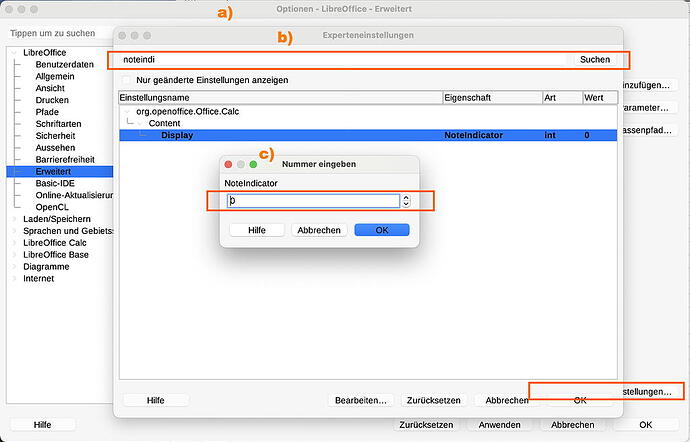Click the Einstellungsname column header
690x442 pixels.
tap(280, 98)
